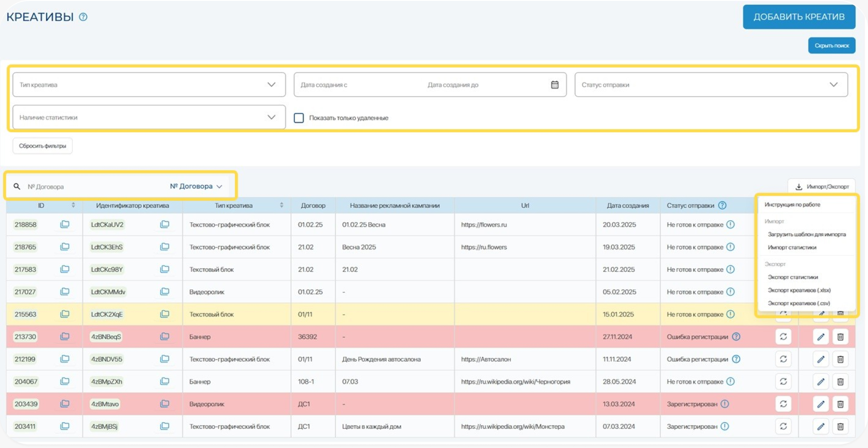868x448 pixels.
Task: Copy identifier 4zBMtavo with copy icon
Action: click(x=165, y=403)
